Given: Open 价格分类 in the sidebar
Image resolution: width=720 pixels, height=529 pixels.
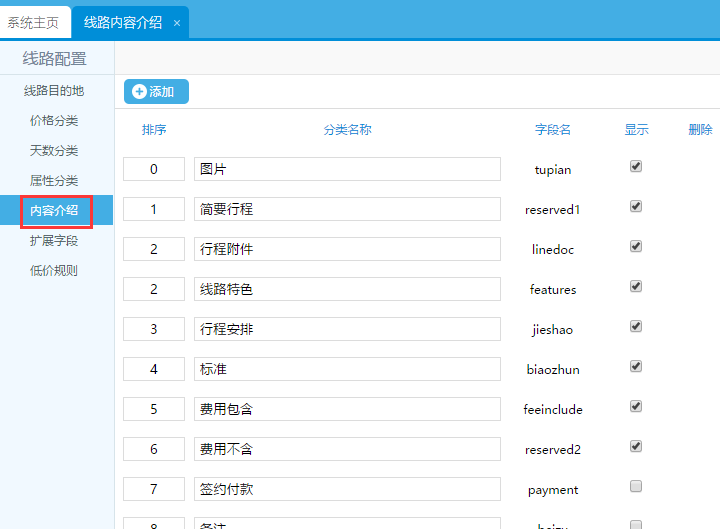Looking at the screenshot, I should click(54, 121).
